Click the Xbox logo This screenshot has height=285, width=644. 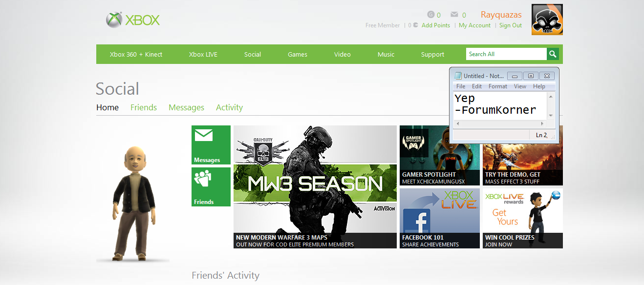coord(133,20)
